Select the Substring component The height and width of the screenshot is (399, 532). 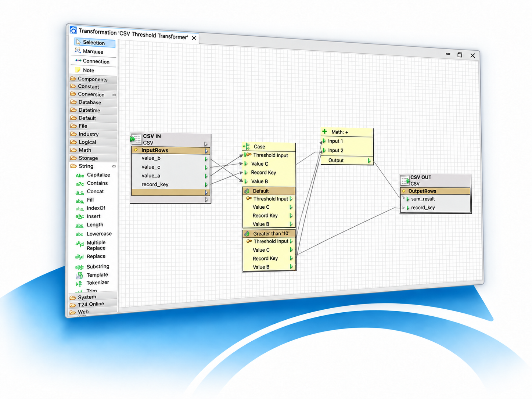93,267
